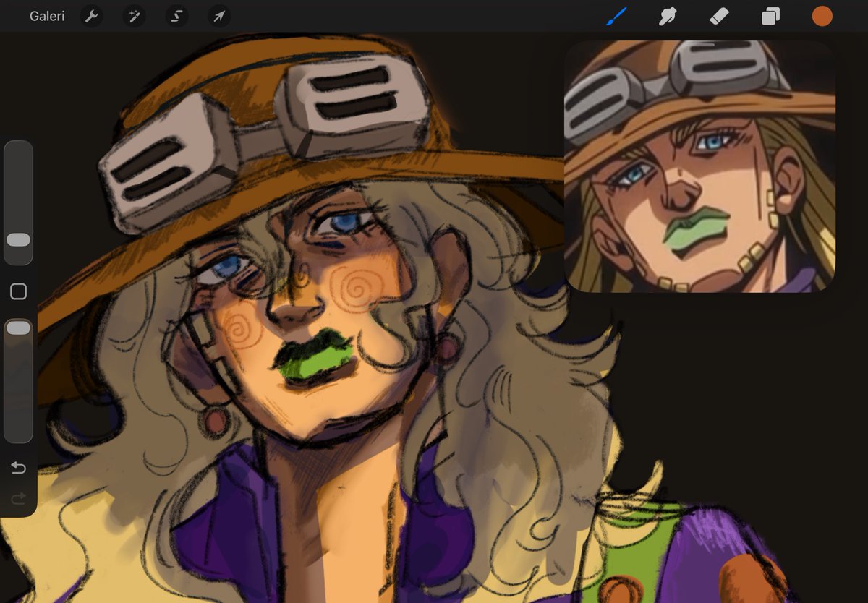The height and width of the screenshot is (603, 868).
Task: Activate the Selection S-shaped tool
Action: pos(176,16)
